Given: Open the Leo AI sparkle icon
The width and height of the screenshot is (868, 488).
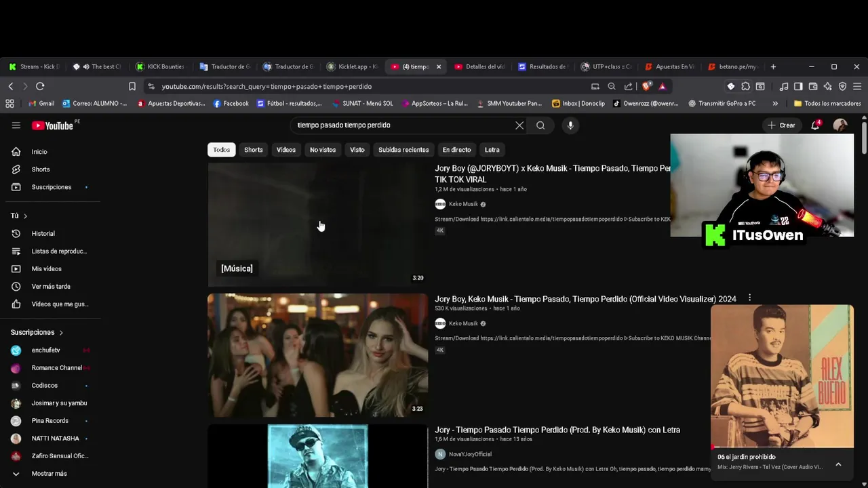Looking at the screenshot, I should coord(828,87).
